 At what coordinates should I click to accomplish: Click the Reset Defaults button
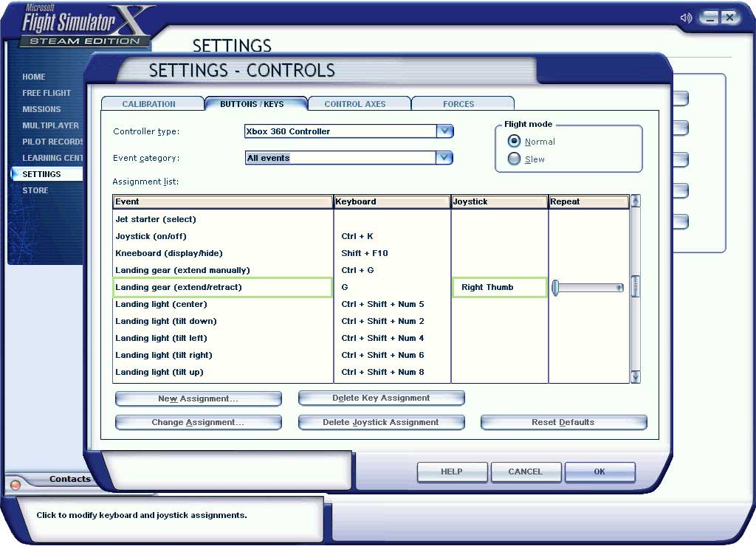point(563,422)
